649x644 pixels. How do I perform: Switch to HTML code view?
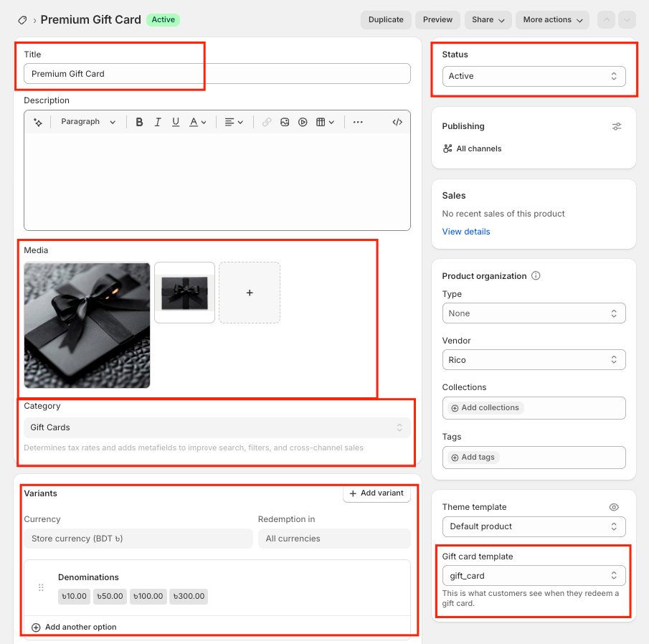[x=397, y=122]
